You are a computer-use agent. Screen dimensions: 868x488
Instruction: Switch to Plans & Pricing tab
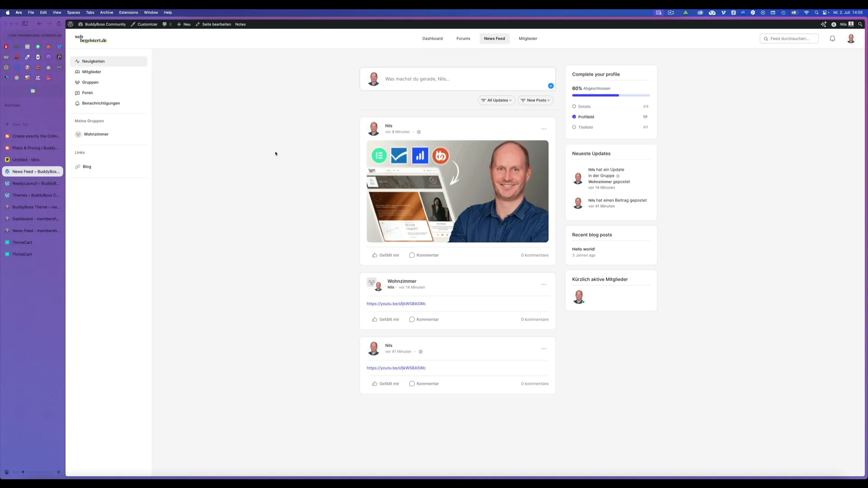tap(33, 148)
